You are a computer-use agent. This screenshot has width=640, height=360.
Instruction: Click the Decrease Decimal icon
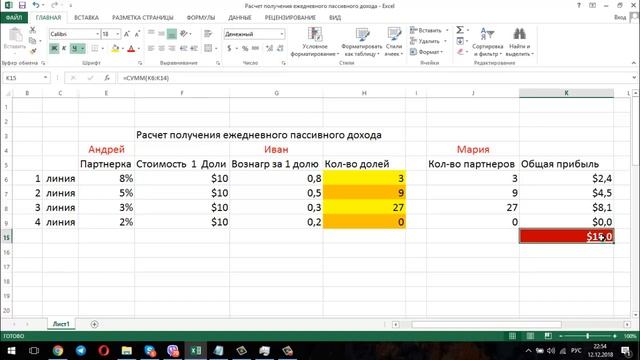pyautogui.click(x=280, y=49)
